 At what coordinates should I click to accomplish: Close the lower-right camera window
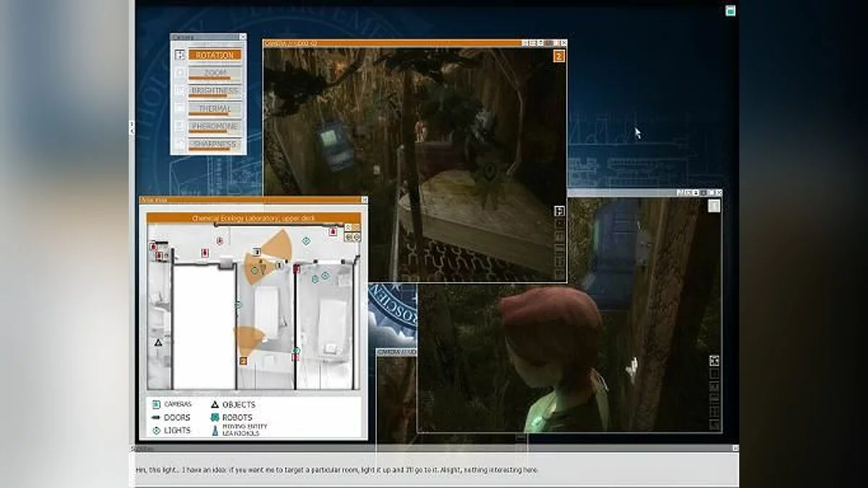pyautogui.click(x=718, y=192)
